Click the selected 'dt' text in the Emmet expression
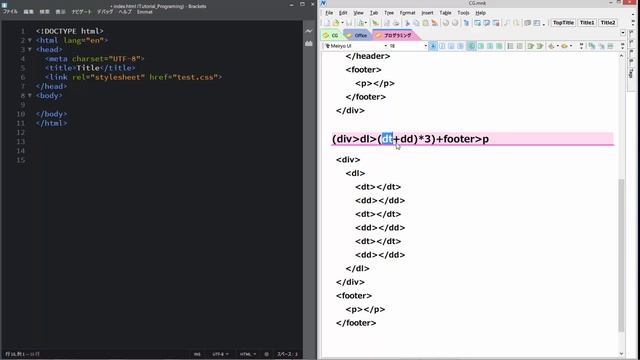This screenshot has width=640, height=360. pos(387,139)
